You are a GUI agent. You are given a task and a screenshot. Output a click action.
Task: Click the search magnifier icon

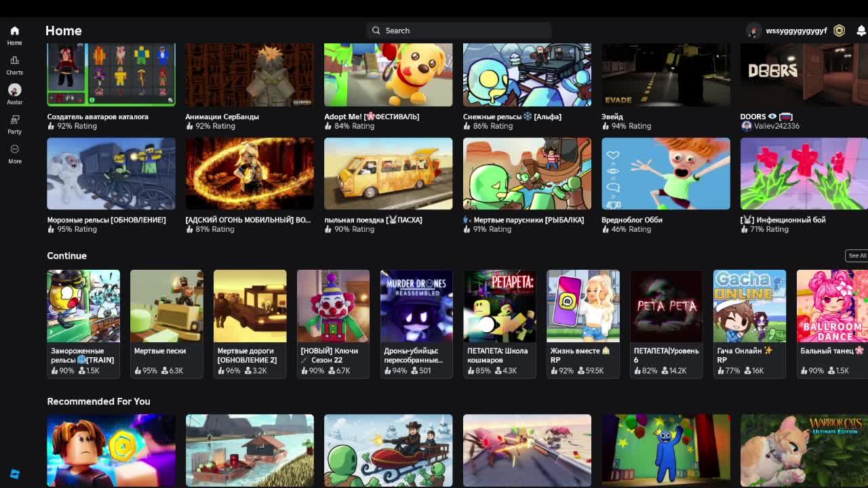(376, 30)
